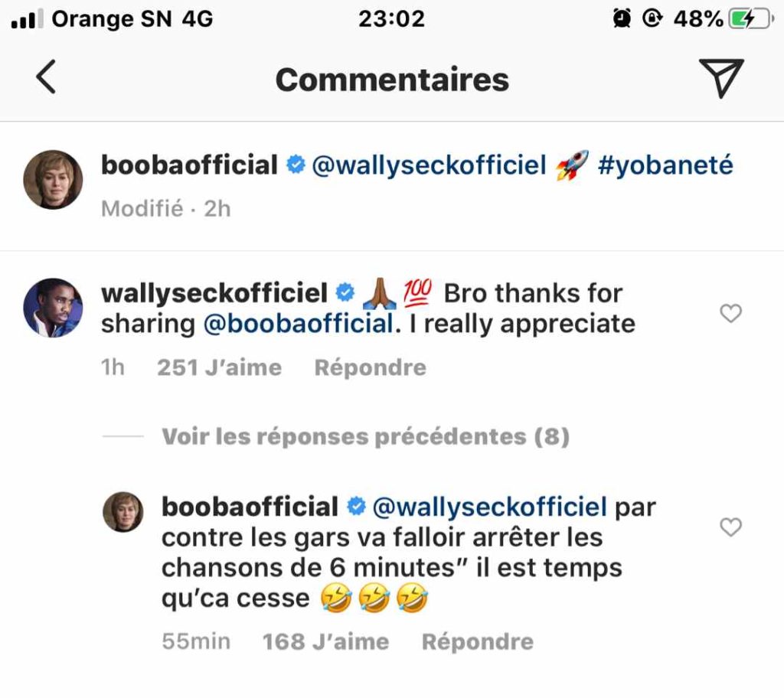Open @wallyseckofficiel mention in boobaofficial's reply
784x698 pixels.
pos(489,507)
